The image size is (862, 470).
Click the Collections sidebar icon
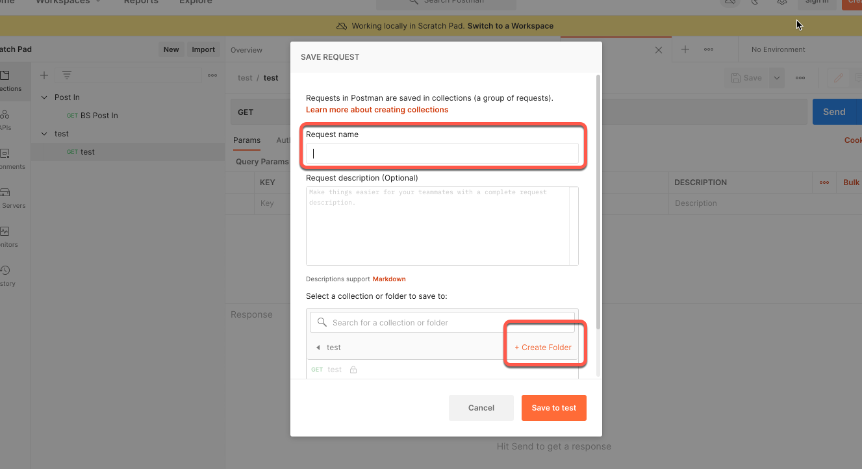pyautogui.click(x=5, y=78)
